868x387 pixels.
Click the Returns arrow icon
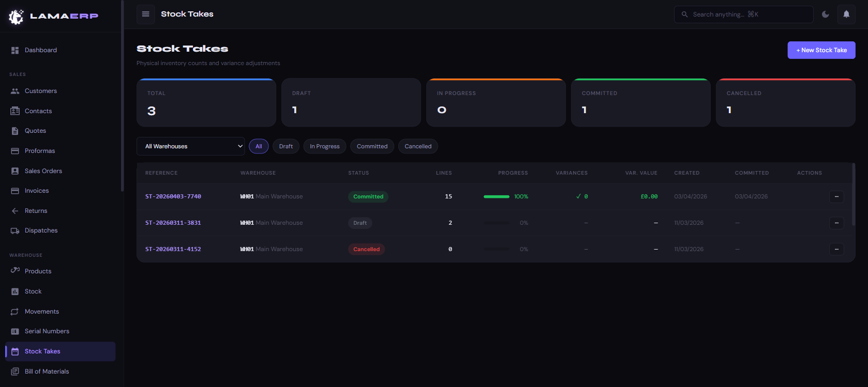coord(15,211)
